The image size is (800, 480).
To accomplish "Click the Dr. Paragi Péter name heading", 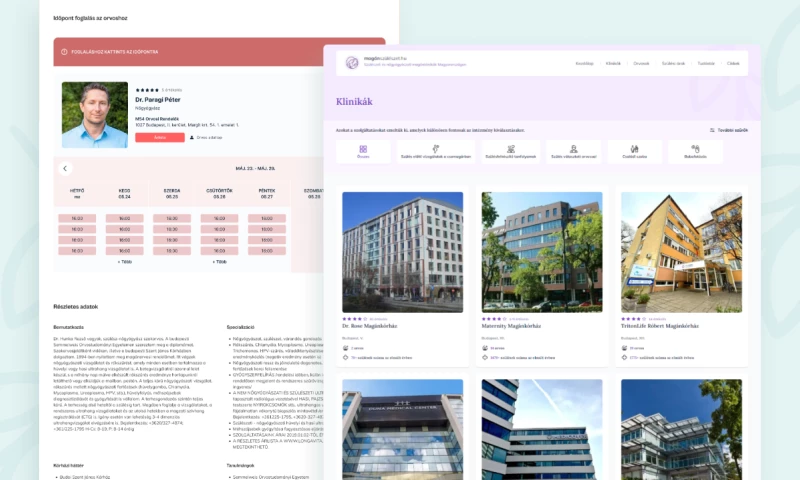I will 158,100.
